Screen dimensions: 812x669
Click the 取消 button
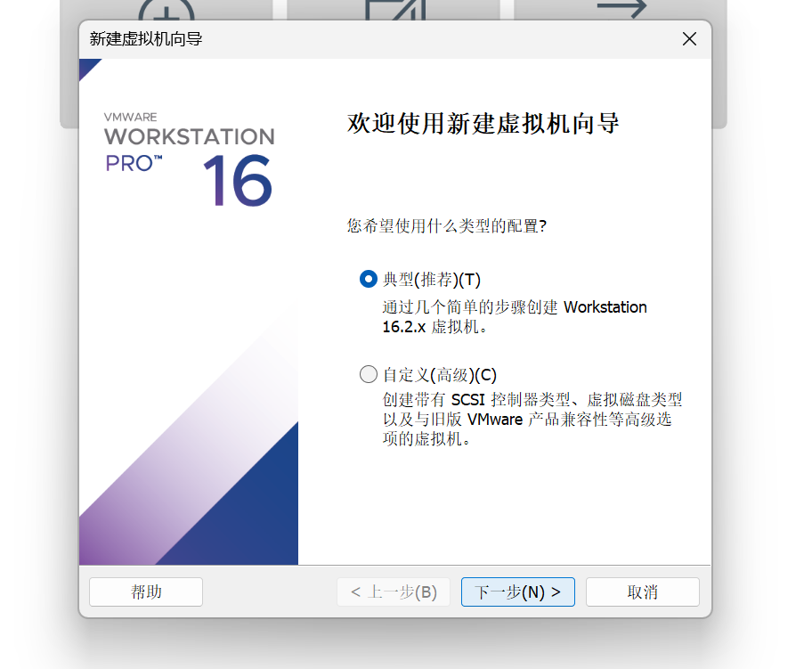point(643,591)
